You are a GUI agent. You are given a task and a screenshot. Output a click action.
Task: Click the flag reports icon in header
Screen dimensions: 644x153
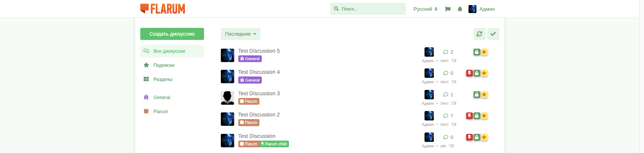[448, 9]
